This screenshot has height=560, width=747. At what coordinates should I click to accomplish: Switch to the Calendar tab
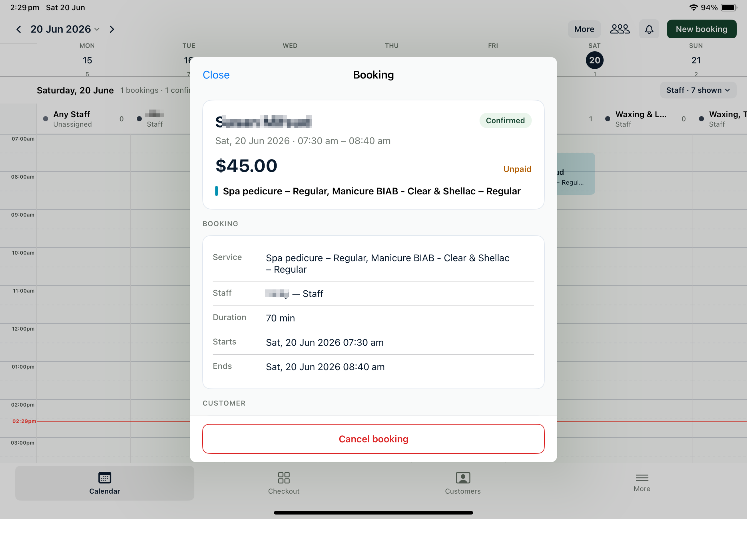[105, 483]
